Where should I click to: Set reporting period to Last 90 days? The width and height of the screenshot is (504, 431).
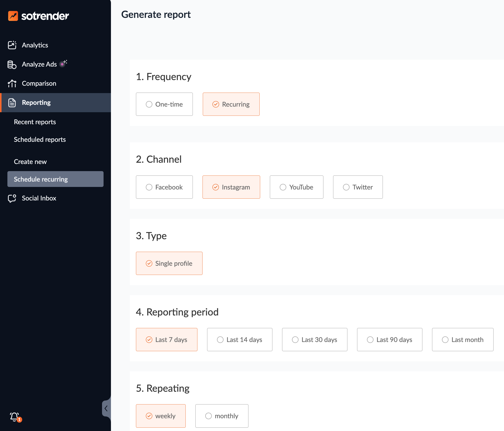click(x=390, y=340)
